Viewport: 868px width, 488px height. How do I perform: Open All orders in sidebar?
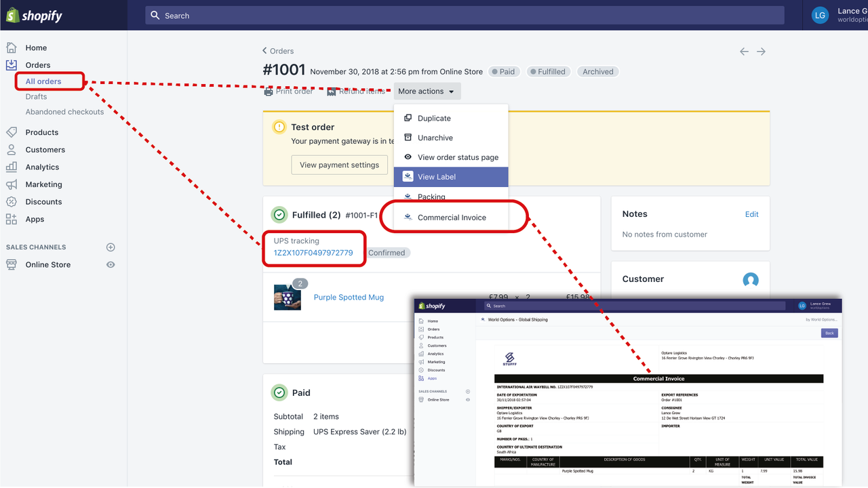[43, 81]
